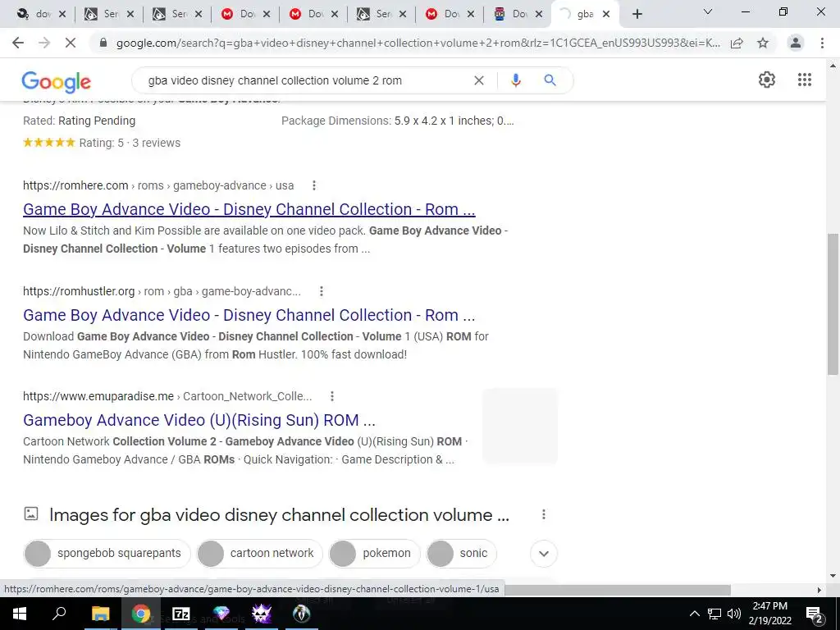Image resolution: width=840 pixels, height=630 pixels.
Task: Open Google settings gear
Action: point(767,80)
